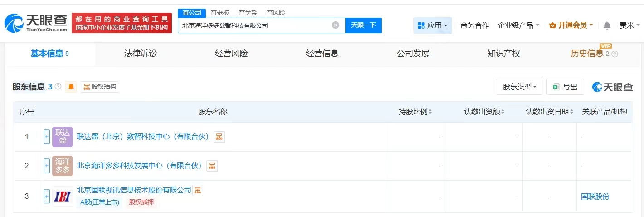Screen dimensions: 644x217
Task: Open equity structure icon for 联达盛（北京）数智科技中心
Action: pyautogui.click(x=219, y=137)
